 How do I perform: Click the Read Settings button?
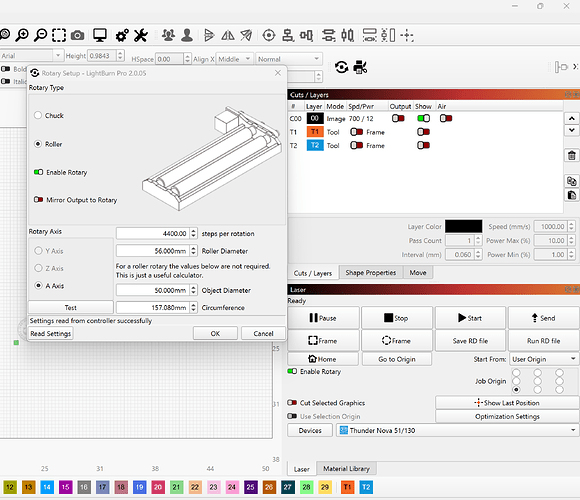click(51, 334)
